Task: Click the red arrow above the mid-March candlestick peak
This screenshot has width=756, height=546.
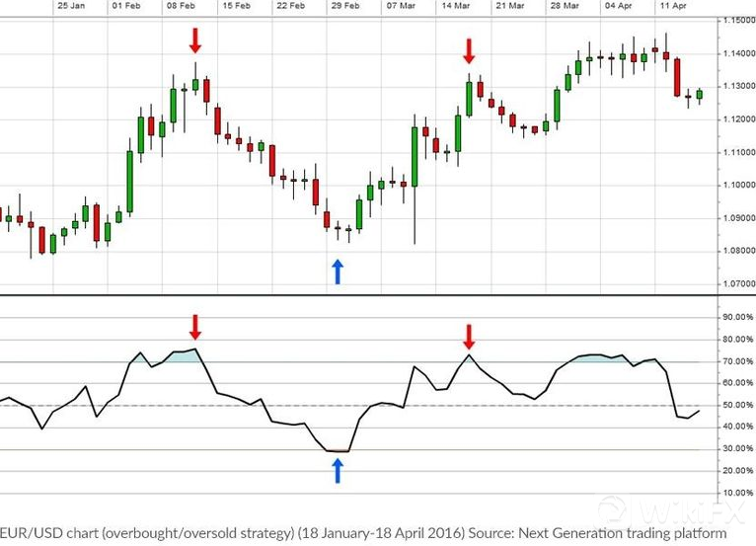Action: click(x=469, y=51)
